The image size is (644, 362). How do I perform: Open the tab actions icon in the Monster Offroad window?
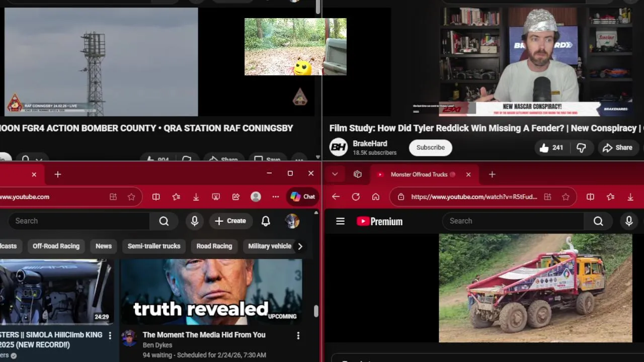(358, 174)
